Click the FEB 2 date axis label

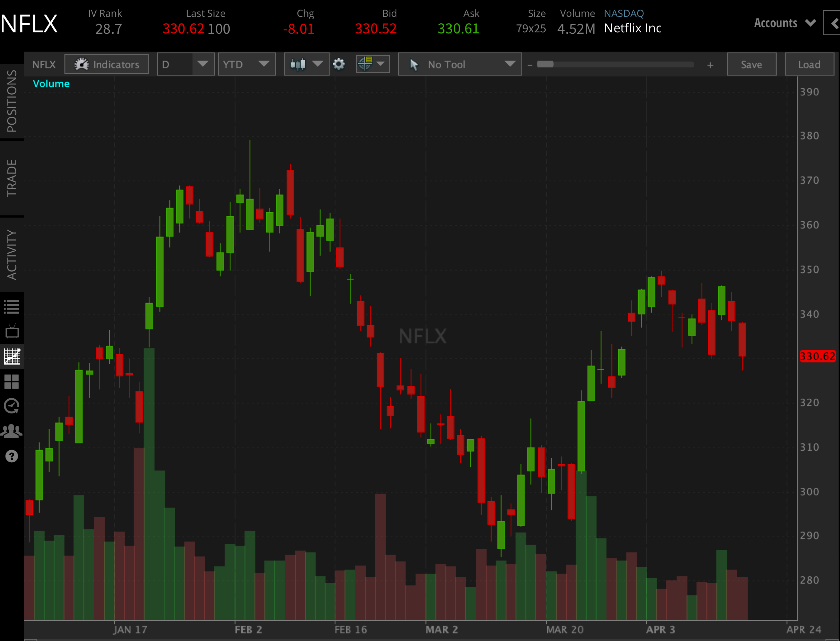coord(248,630)
